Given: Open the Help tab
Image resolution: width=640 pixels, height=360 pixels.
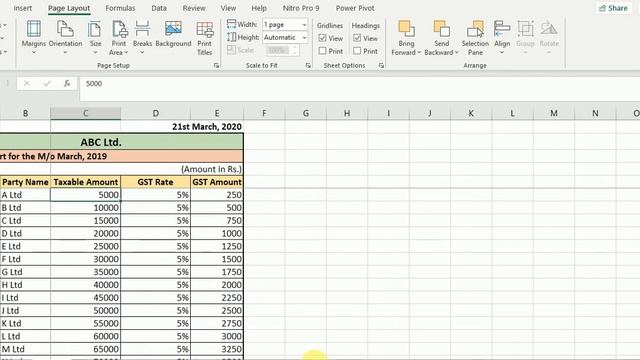Looking at the screenshot, I should [259, 8].
